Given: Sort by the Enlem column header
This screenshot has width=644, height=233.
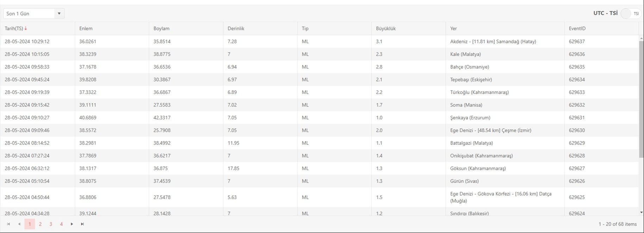Looking at the screenshot, I should click(x=86, y=29).
